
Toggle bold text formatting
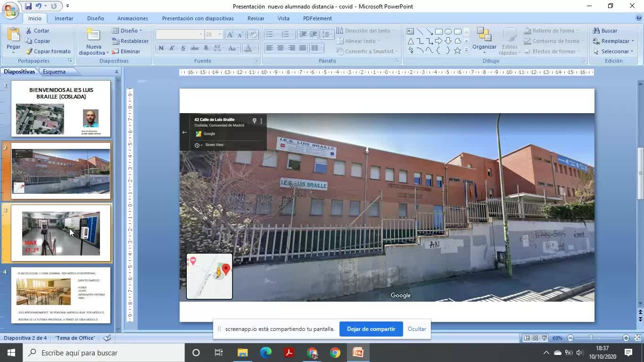tap(161, 48)
